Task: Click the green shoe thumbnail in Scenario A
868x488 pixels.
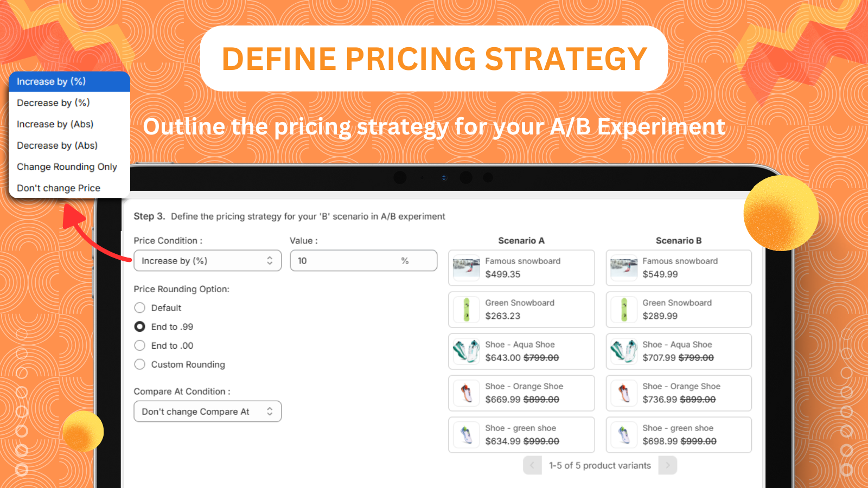Action: click(x=466, y=435)
